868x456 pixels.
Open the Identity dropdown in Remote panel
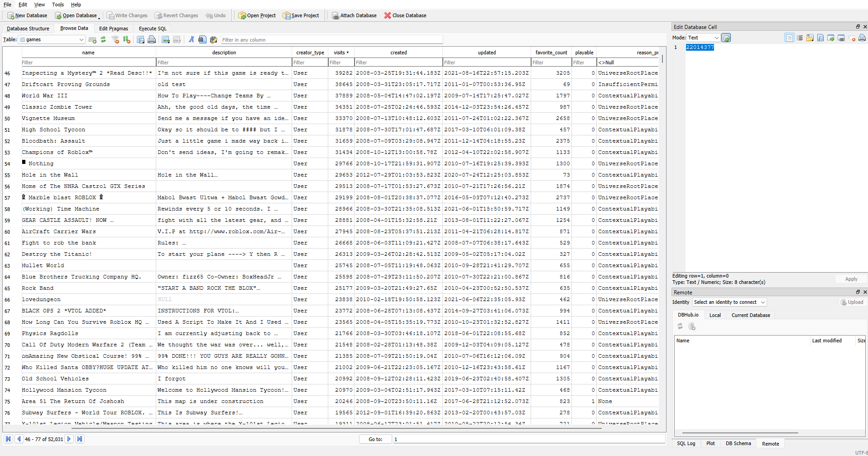pos(729,302)
